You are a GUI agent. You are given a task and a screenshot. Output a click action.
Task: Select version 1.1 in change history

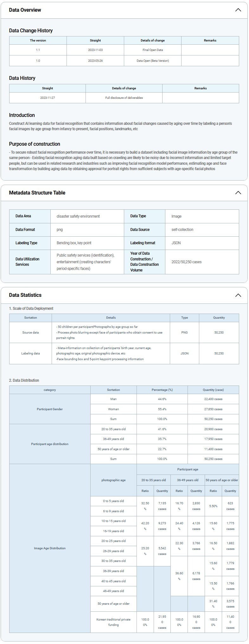tap(38, 50)
